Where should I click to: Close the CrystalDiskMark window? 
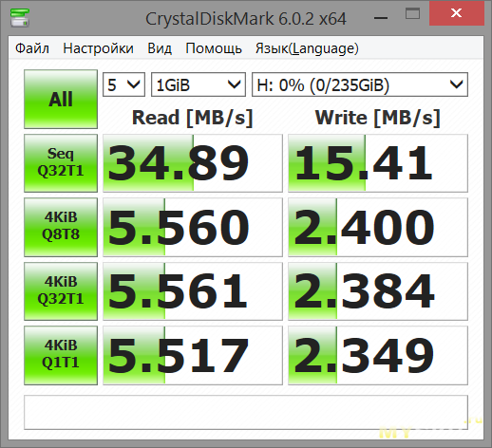tap(457, 13)
